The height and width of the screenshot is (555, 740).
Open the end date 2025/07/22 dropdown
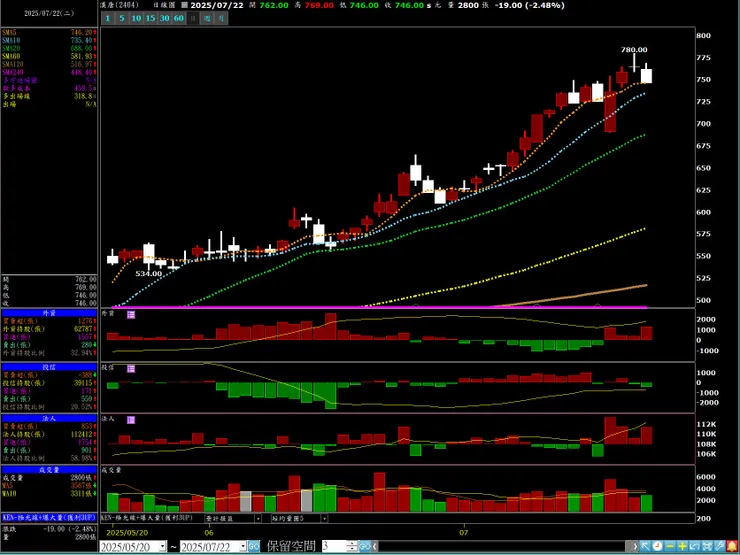click(x=243, y=547)
